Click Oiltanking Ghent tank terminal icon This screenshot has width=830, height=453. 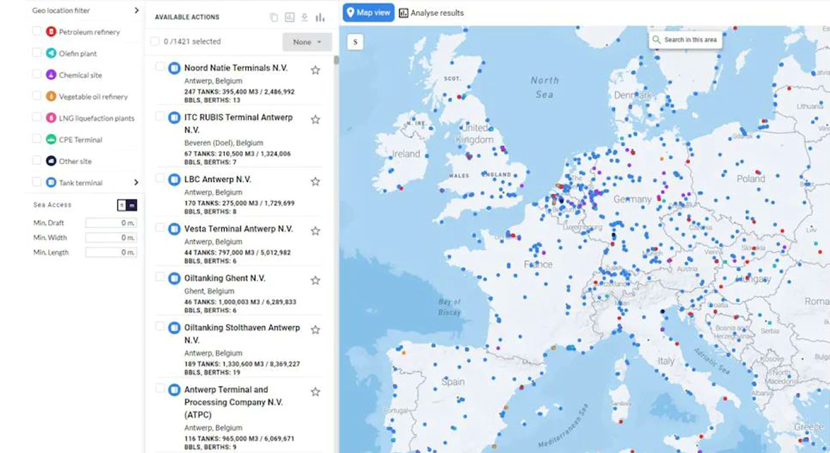pos(174,278)
